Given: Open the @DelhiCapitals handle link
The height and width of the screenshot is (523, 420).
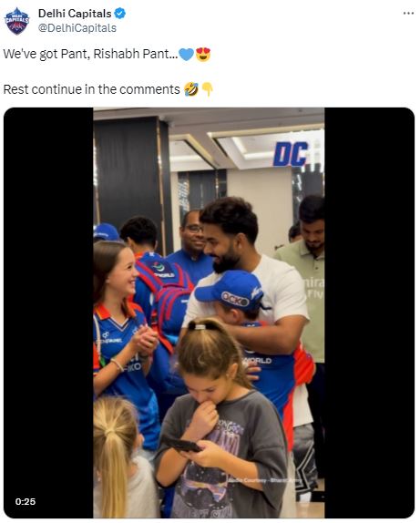Looking at the screenshot, I should (x=77, y=28).
